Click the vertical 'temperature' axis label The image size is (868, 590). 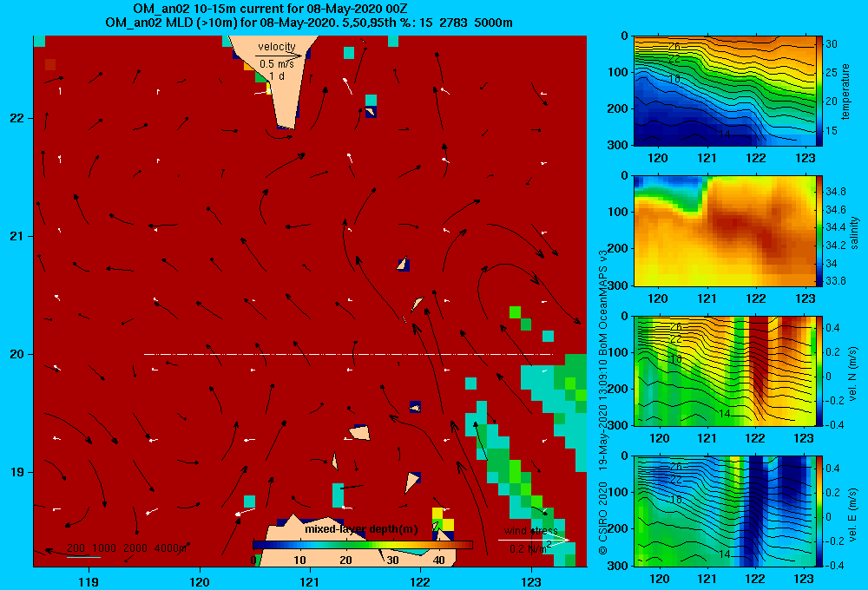tap(845, 91)
